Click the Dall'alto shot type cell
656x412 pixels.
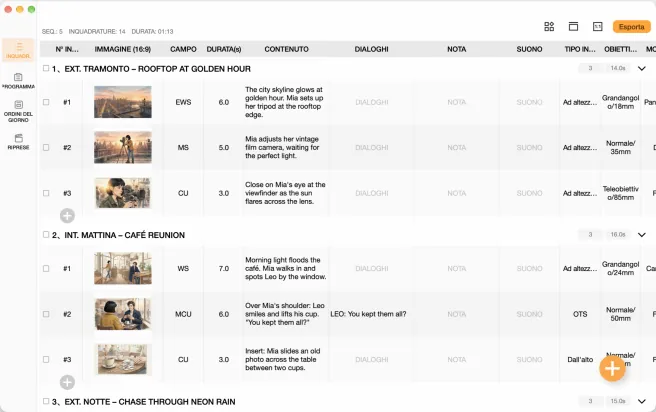[580, 360]
